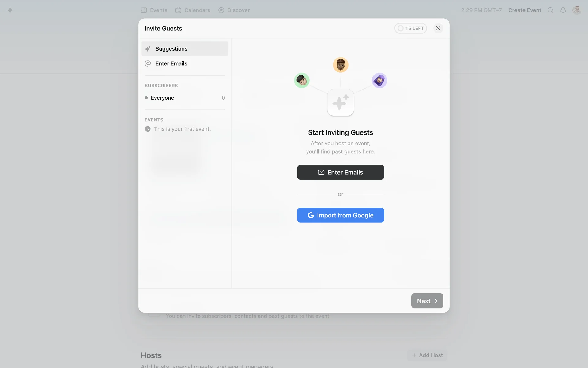Viewport: 588px width, 368px height.
Task: Click the purple avatar guest icon
Action: click(x=379, y=80)
